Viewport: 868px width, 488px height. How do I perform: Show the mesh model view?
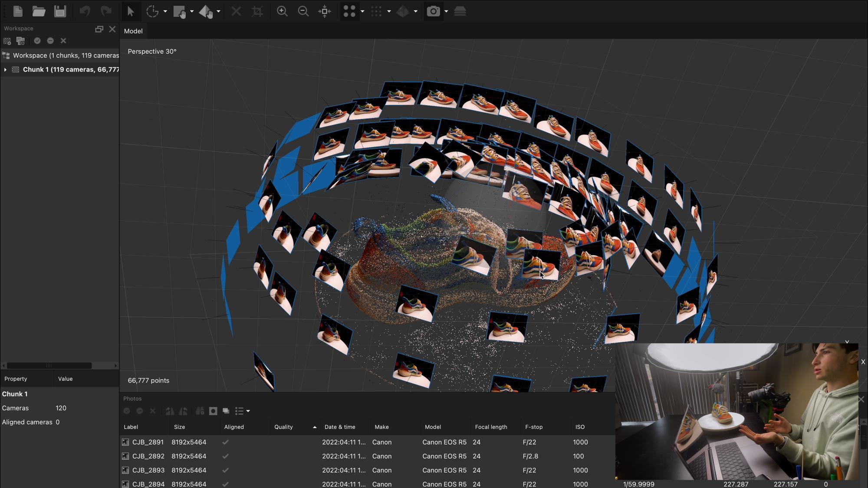[x=403, y=11]
